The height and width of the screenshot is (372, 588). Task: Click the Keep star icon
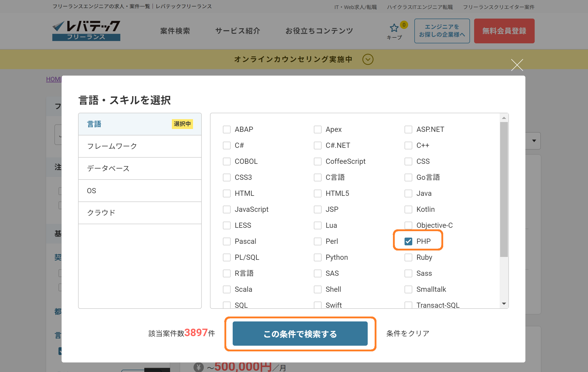pos(394,28)
